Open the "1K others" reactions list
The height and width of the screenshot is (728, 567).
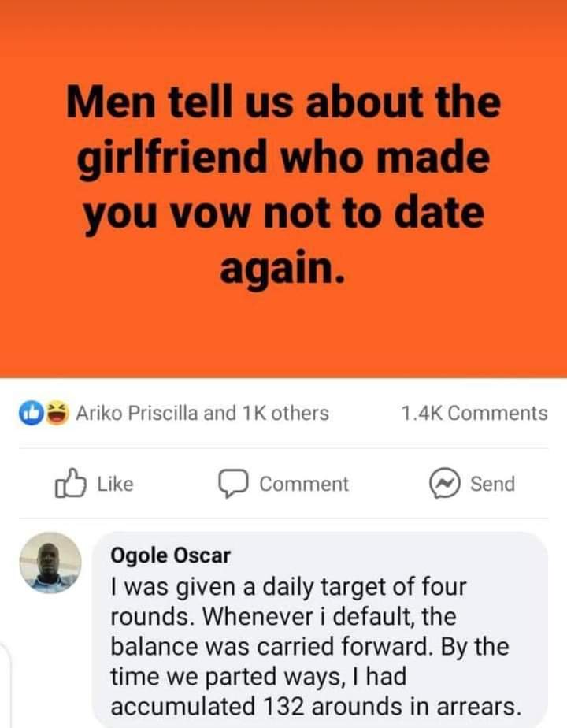(x=285, y=413)
